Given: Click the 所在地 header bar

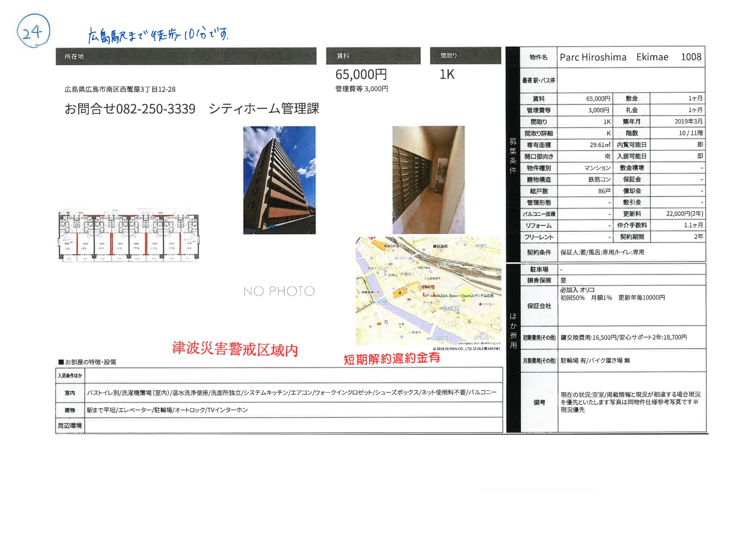Looking at the screenshot, I should point(186,56).
